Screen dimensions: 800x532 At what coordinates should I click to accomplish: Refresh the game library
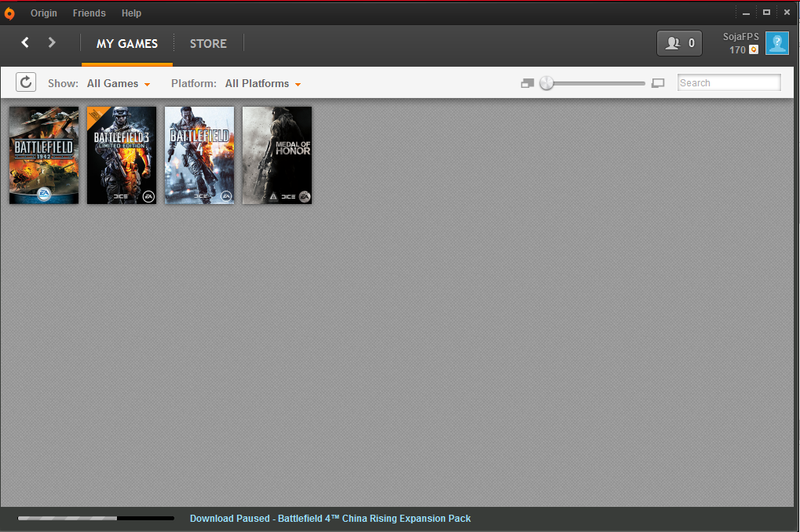point(26,82)
